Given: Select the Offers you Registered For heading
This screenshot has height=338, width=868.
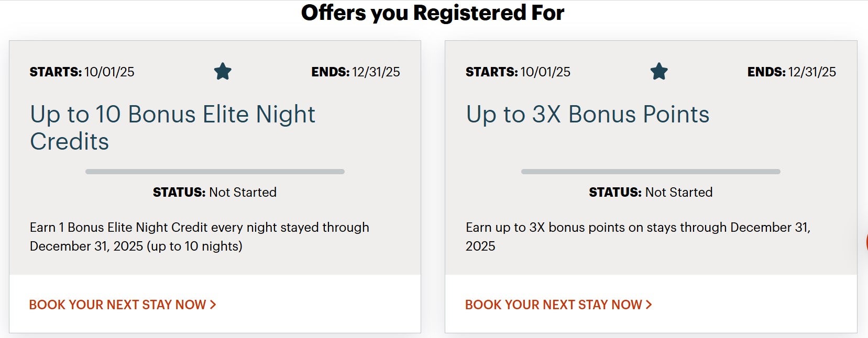Looking at the screenshot, I should [x=433, y=13].
